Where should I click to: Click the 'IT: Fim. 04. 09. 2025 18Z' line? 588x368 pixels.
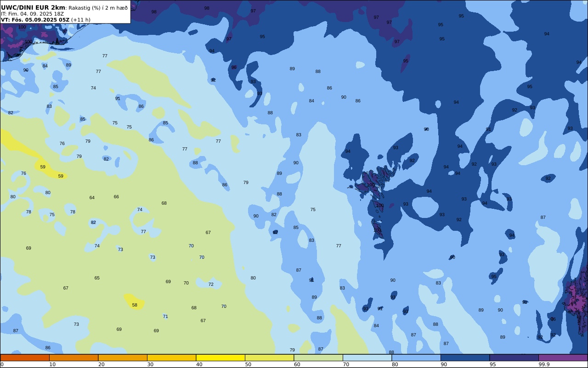point(32,14)
